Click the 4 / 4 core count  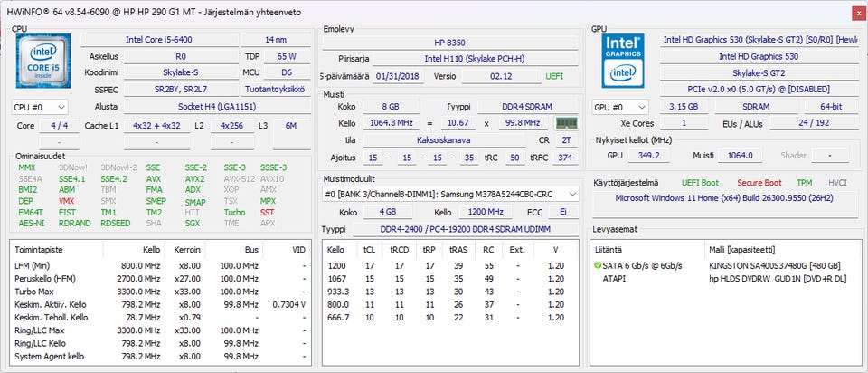click(x=59, y=126)
